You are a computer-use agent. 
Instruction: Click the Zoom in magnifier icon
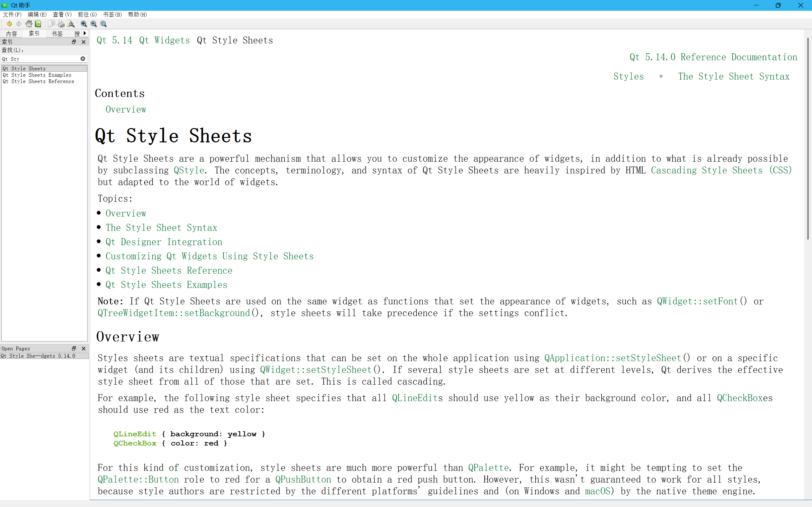tap(84, 24)
